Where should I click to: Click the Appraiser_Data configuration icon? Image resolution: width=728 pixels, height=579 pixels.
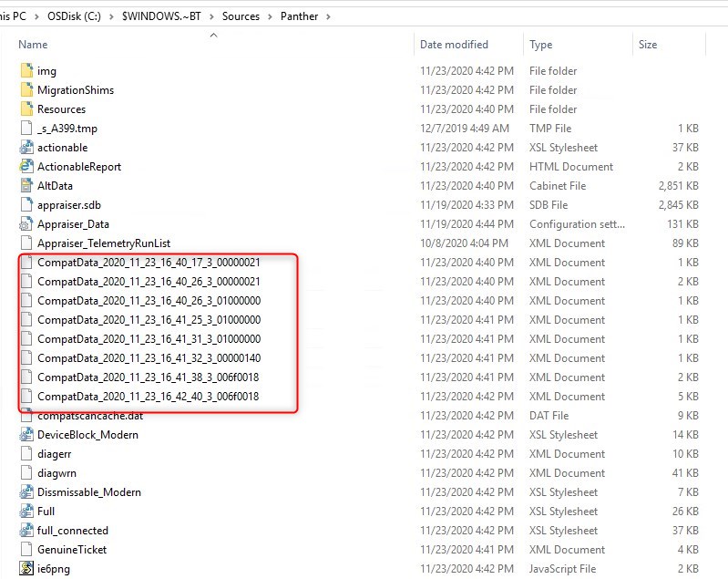[x=26, y=224]
